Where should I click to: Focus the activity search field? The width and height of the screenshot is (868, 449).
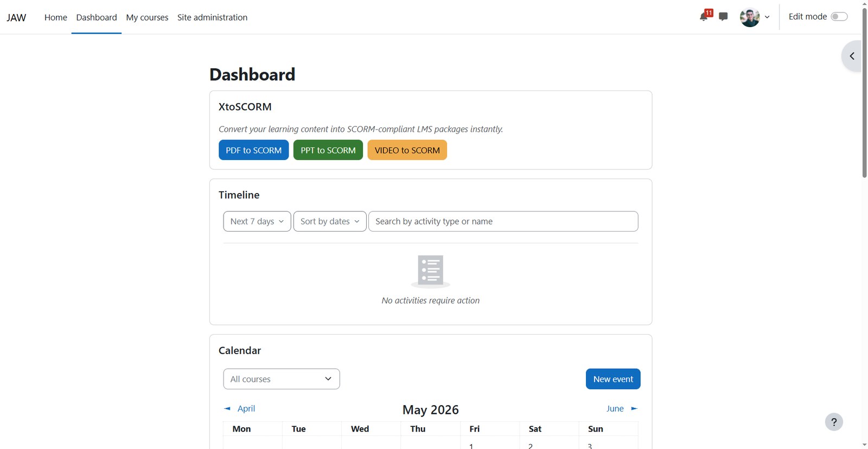[x=503, y=221]
